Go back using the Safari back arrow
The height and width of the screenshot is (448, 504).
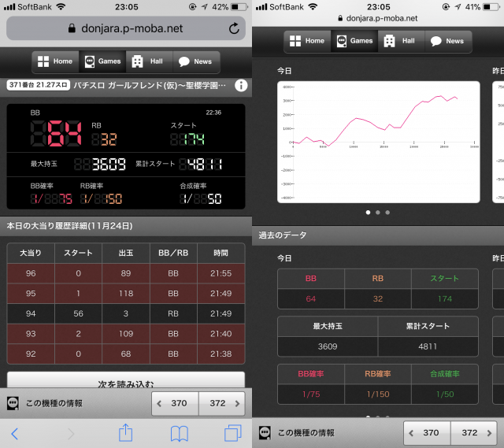click(15, 432)
